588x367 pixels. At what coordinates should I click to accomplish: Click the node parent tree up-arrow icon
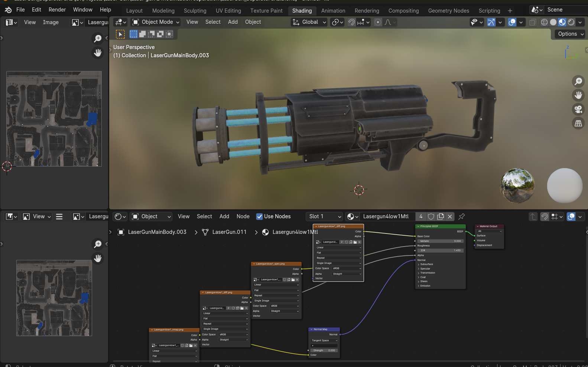(533, 216)
